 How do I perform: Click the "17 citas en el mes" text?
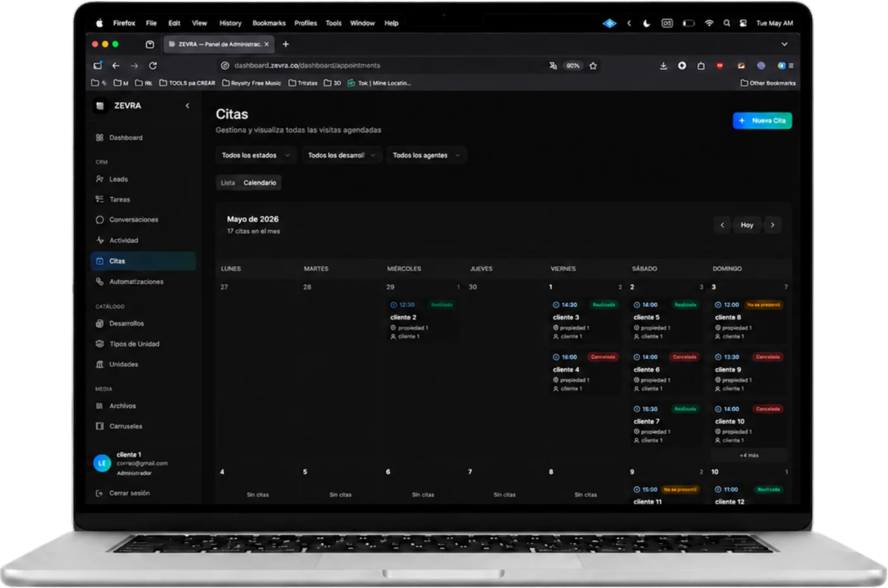[x=254, y=232]
